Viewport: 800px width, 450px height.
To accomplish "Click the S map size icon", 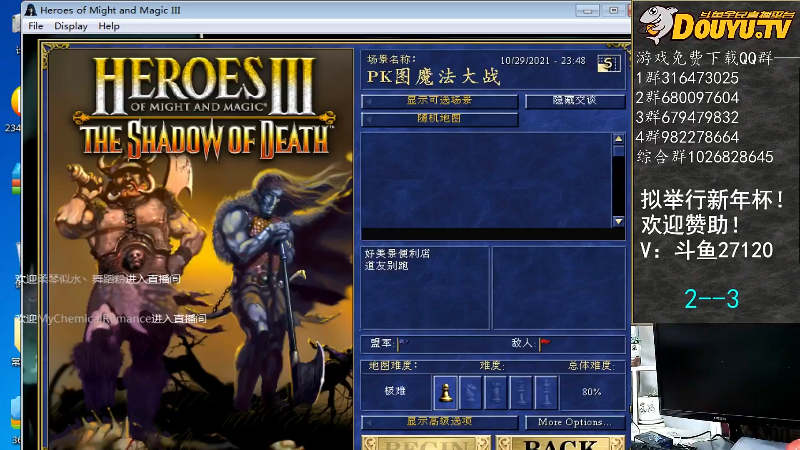I will [609, 64].
